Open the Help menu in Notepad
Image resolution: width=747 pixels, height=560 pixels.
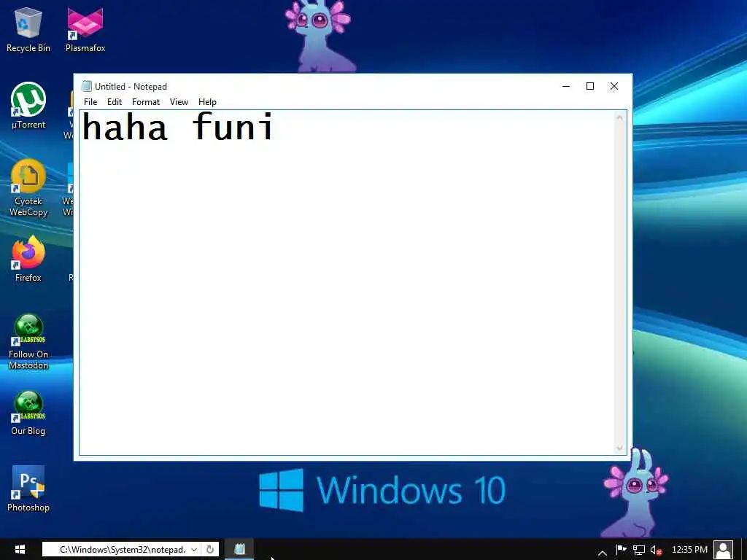pyautogui.click(x=207, y=102)
